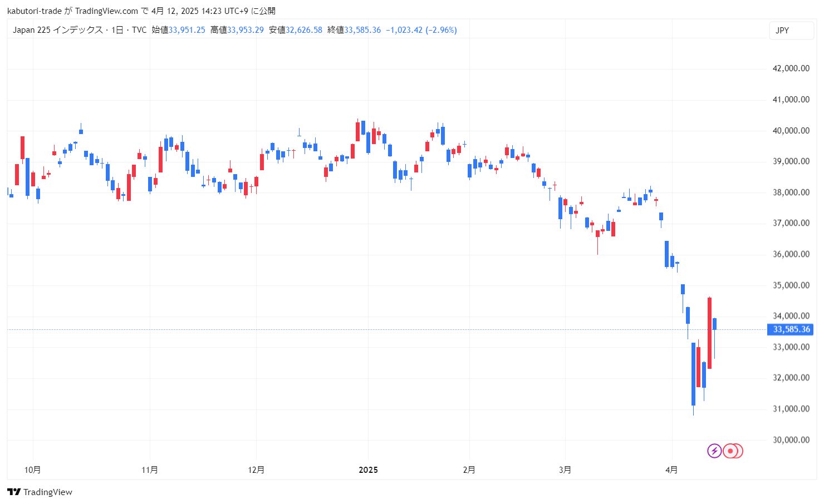Click the 11月 time axis label
The width and height of the screenshot is (824, 504).
(150, 470)
